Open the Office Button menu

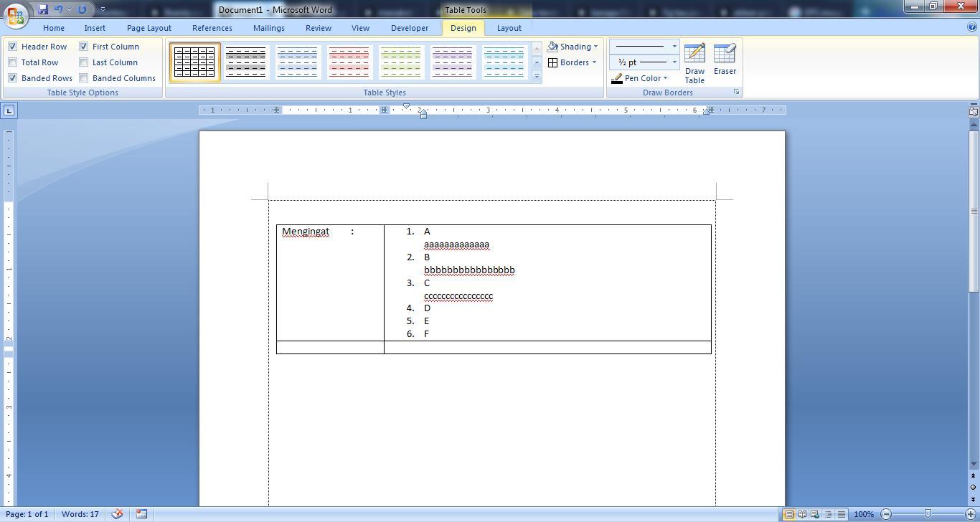(15, 15)
